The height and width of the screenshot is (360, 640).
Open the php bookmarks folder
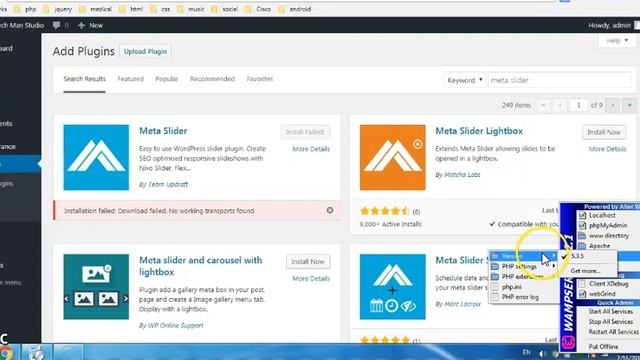pyautogui.click(x=25, y=9)
